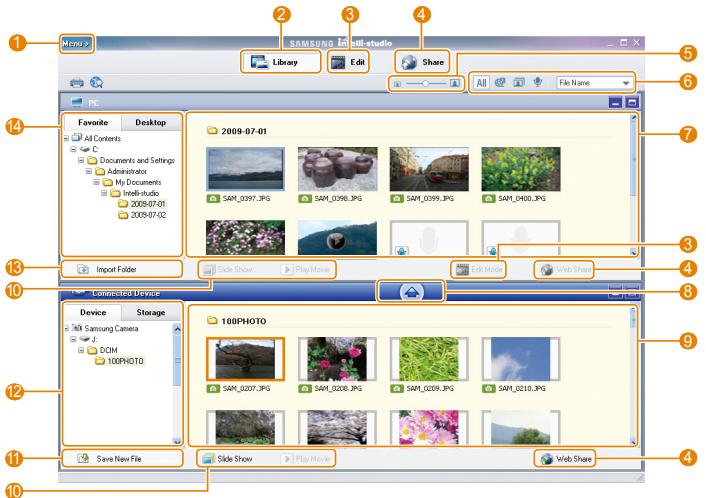Open the Menu button in title bar

point(76,44)
